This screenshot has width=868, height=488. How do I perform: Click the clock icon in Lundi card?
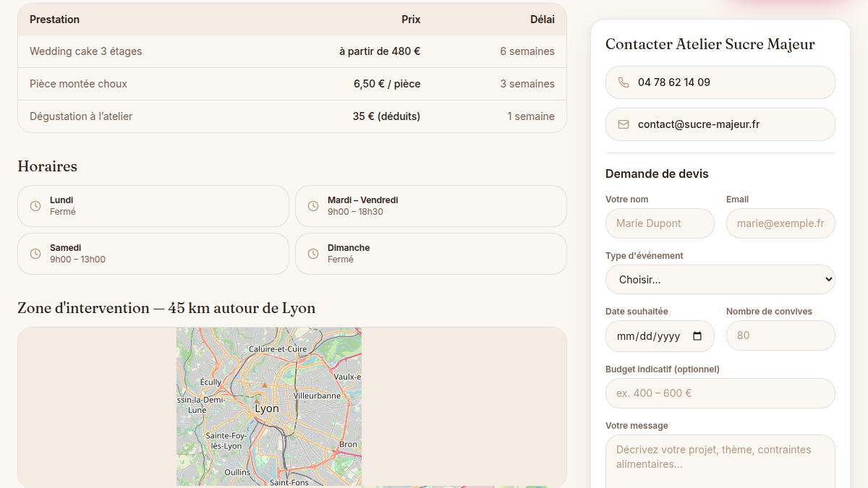[x=35, y=206]
